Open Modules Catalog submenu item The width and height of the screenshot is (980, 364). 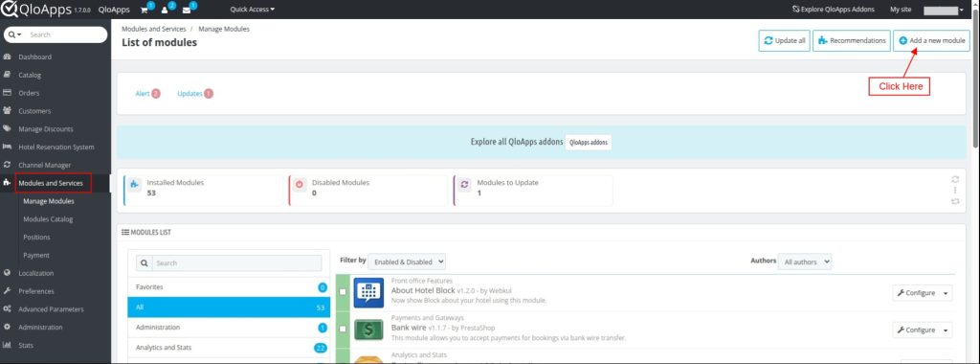coord(48,219)
